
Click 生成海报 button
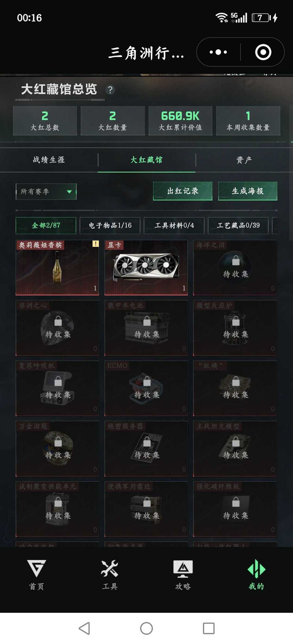[248, 191]
